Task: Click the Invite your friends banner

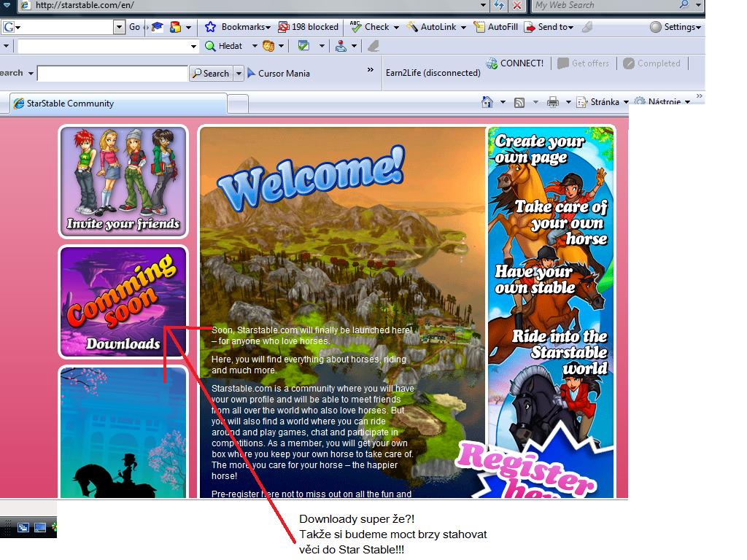Action: pyautogui.click(x=123, y=182)
